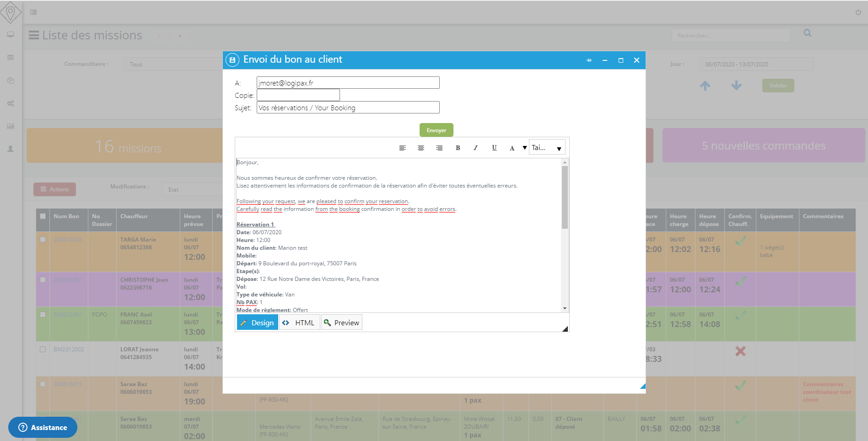Align text right in editor toolbar
The image size is (868, 441).
[x=439, y=148]
